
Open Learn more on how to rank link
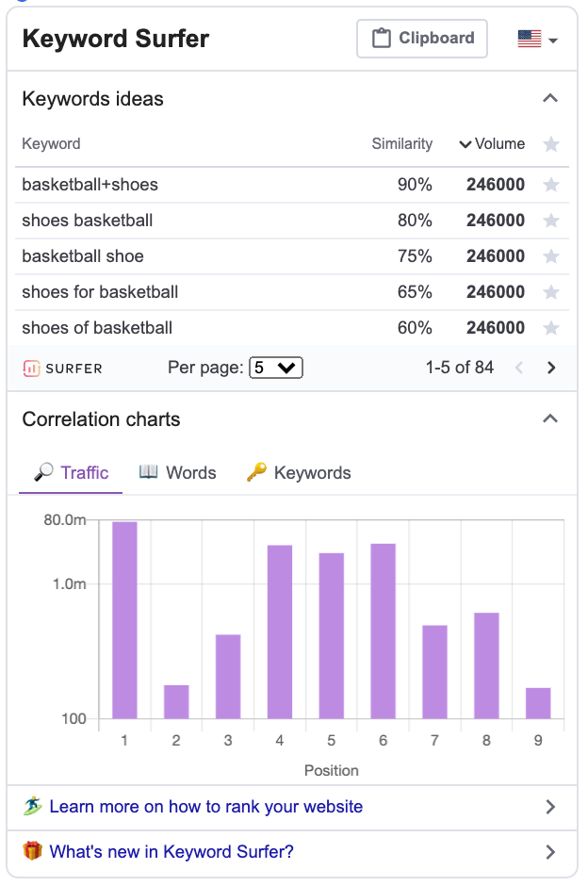click(x=205, y=806)
